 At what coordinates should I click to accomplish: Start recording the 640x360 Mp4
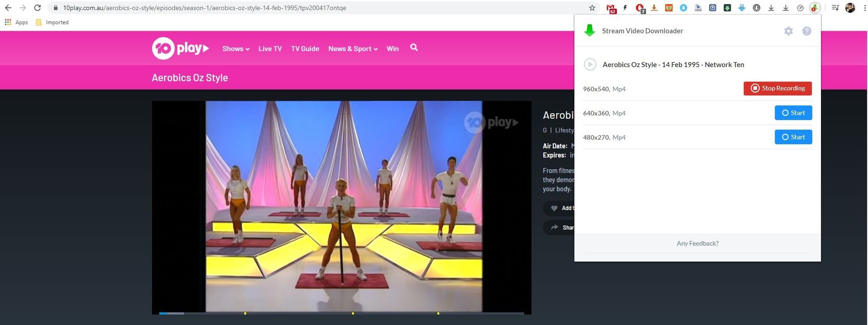coord(793,113)
